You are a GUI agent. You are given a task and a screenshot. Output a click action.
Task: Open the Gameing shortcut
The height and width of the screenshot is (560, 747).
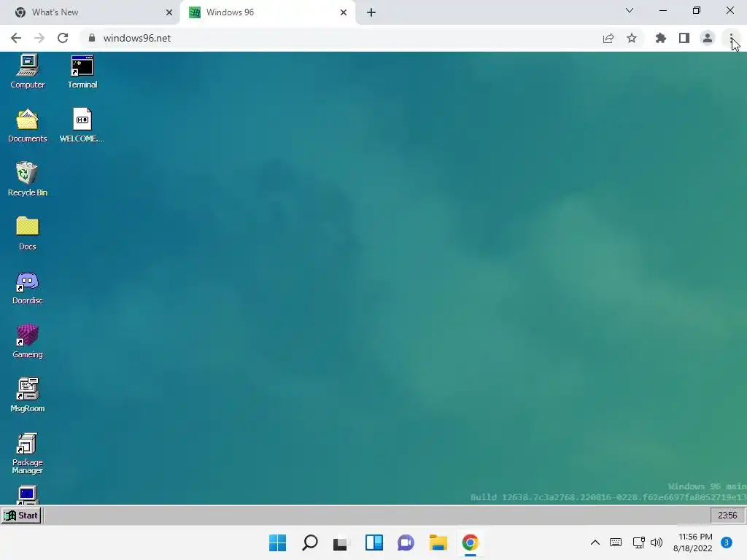(x=27, y=341)
